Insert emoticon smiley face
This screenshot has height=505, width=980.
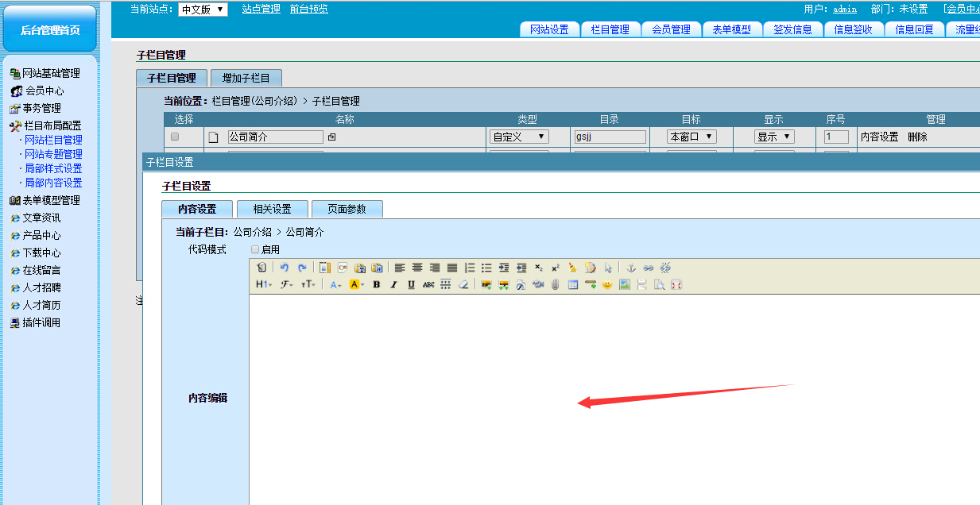607,284
